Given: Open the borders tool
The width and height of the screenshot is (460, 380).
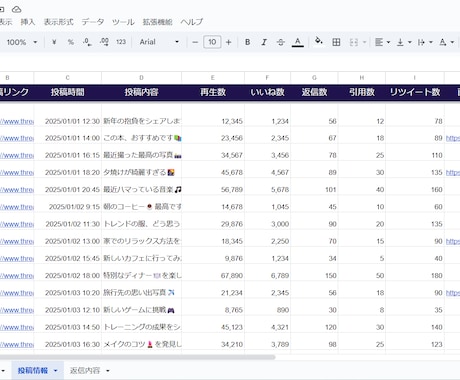Looking at the screenshot, I should (x=336, y=42).
